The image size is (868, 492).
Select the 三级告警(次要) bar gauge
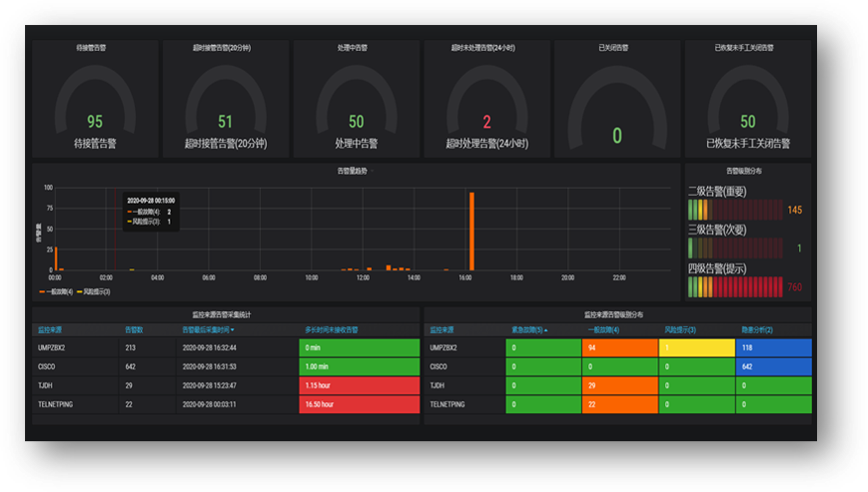click(735, 248)
